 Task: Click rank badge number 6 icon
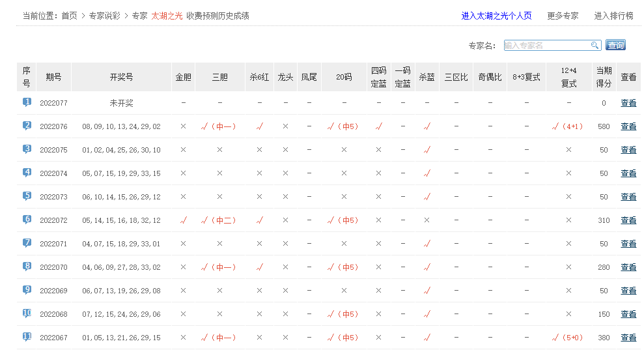[x=27, y=220]
